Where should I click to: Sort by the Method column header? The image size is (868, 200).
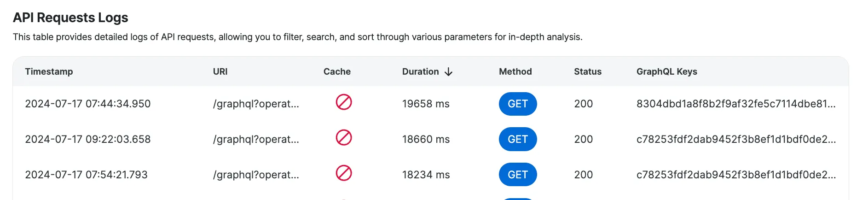point(515,72)
